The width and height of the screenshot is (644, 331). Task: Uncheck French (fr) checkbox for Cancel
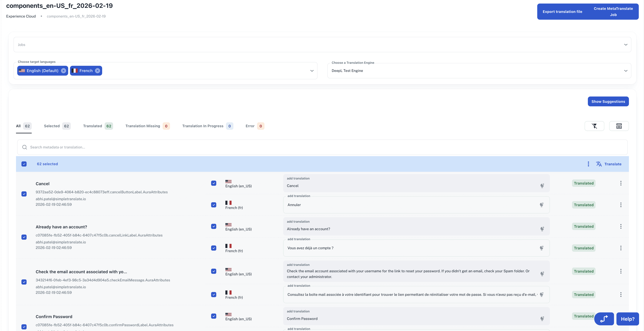(x=214, y=205)
